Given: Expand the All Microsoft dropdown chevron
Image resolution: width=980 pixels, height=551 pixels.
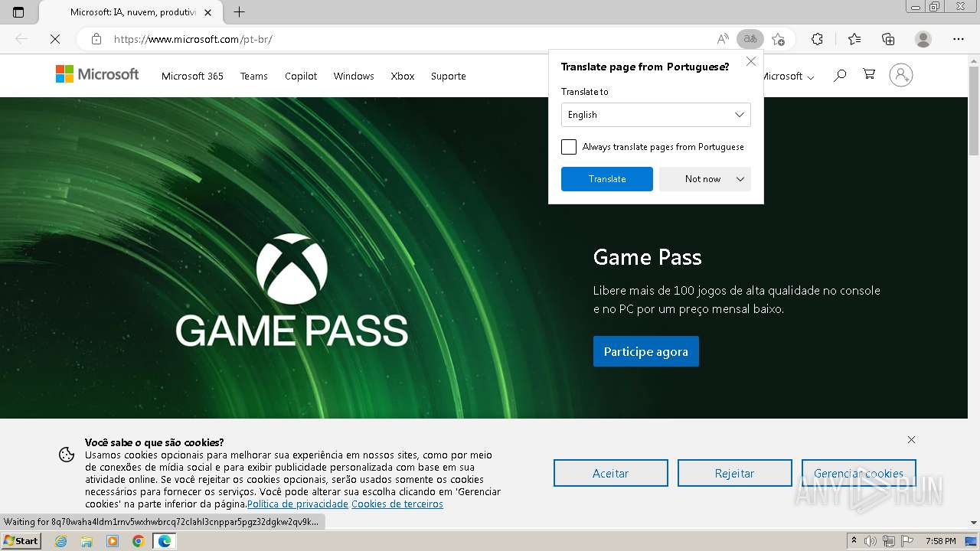Looking at the screenshot, I should tap(811, 77).
